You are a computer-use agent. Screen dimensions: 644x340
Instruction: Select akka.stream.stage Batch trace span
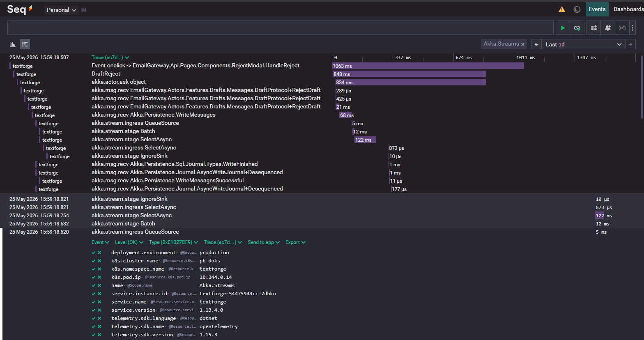[123, 131]
